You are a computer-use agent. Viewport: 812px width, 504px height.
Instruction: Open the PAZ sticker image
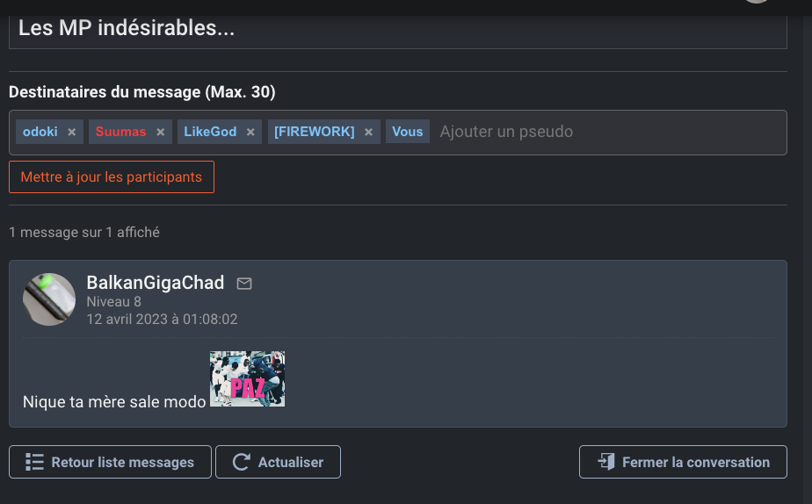pos(247,378)
